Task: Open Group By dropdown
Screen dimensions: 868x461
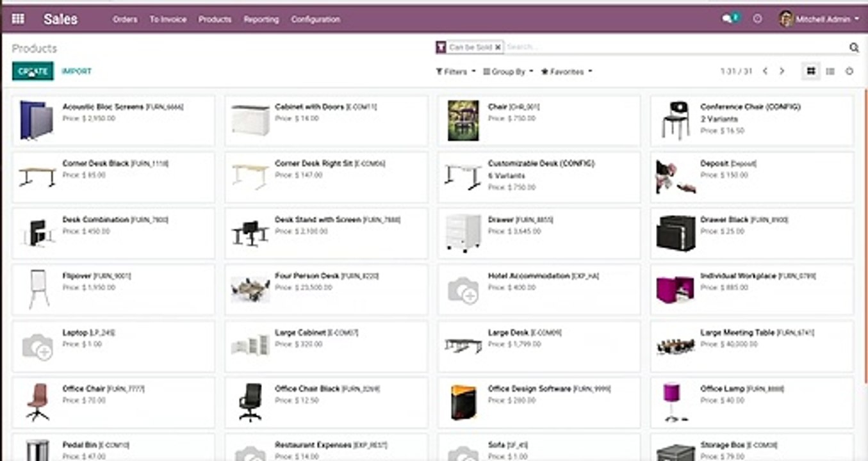Action: point(508,72)
